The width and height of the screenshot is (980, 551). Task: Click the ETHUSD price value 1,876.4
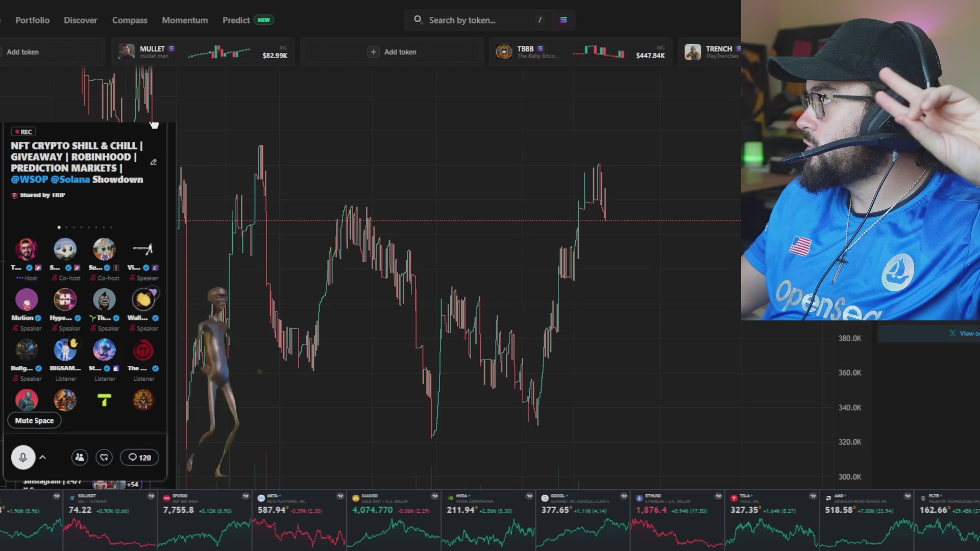pos(651,510)
